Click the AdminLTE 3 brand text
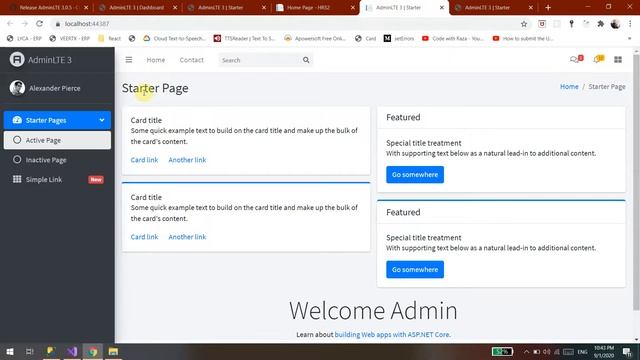Screen dimensions: 640x360 tap(50, 60)
